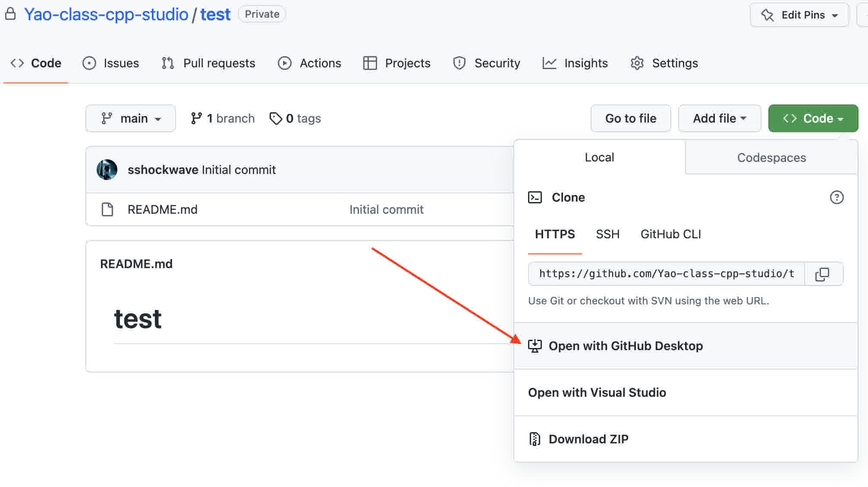Click the Go to file button
Viewport: 868px width, 487px height.
[631, 118]
